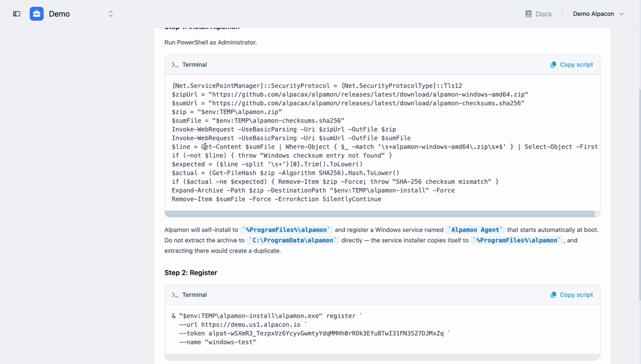The width and height of the screenshot is (641, 364).
Task: Open the Demo workspace switcher arrows
Action: pyautogui.click(x=111, y=14)
